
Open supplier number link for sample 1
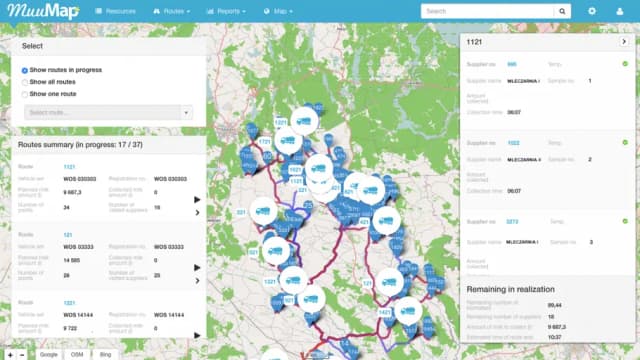(x=511, y=64)
